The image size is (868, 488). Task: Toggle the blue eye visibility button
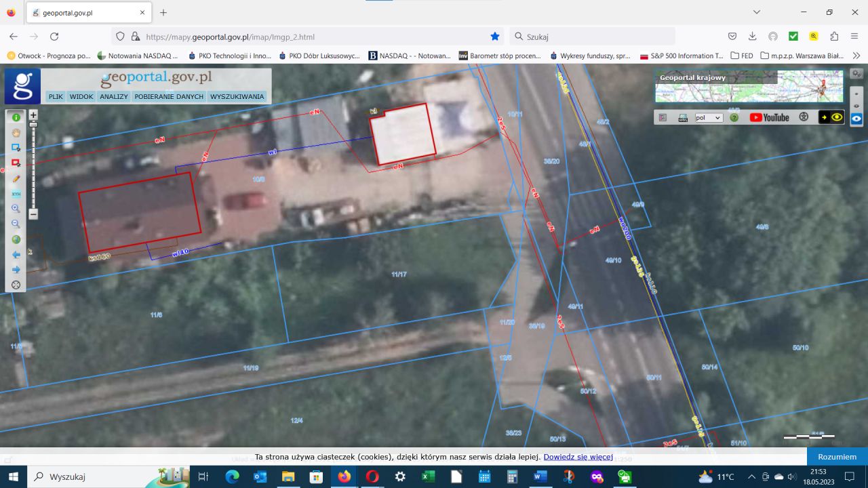pos(857,118)
